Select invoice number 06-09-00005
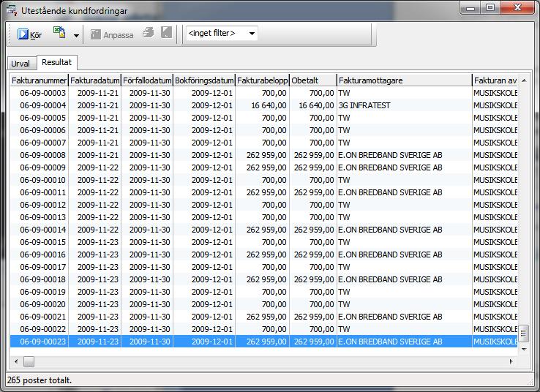Screen dimensions: 540x392 click(42, 118)
